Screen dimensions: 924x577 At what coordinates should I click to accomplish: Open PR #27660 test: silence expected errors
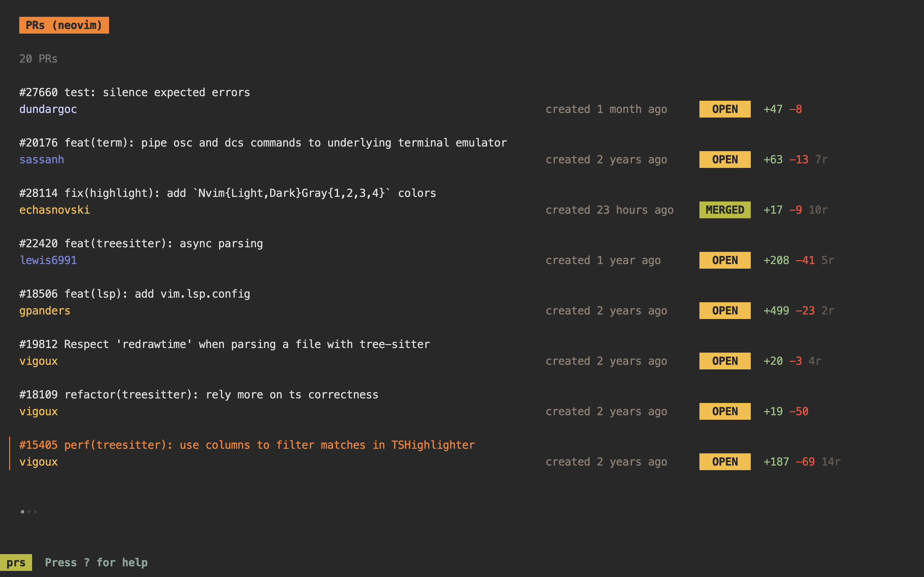134,92
